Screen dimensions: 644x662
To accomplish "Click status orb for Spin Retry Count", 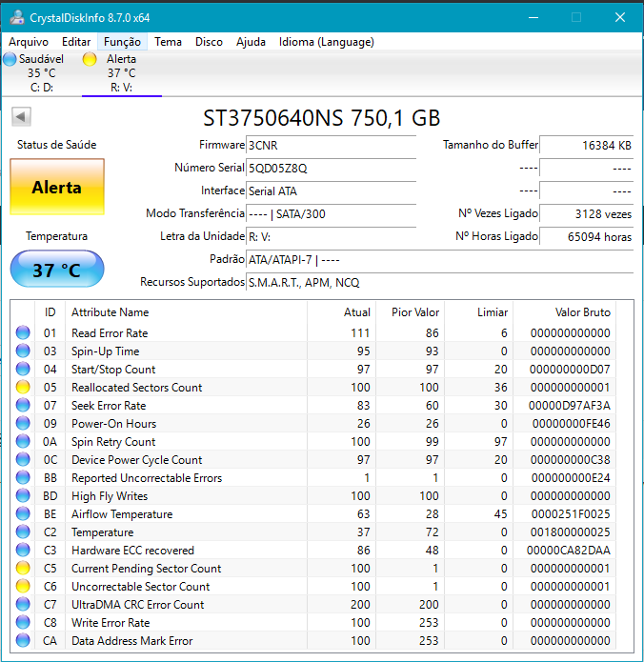I will 23,442.
